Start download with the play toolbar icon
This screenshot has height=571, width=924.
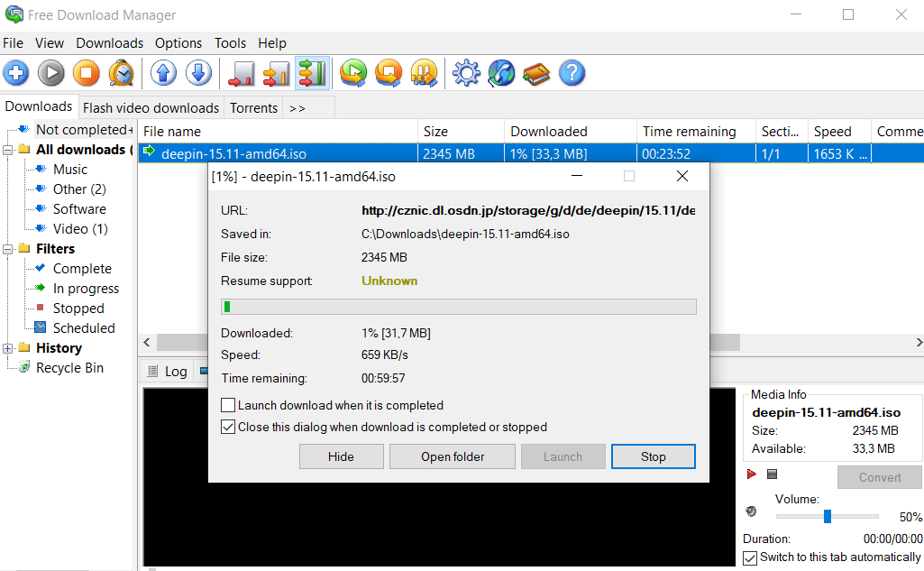tap(51, 73)
